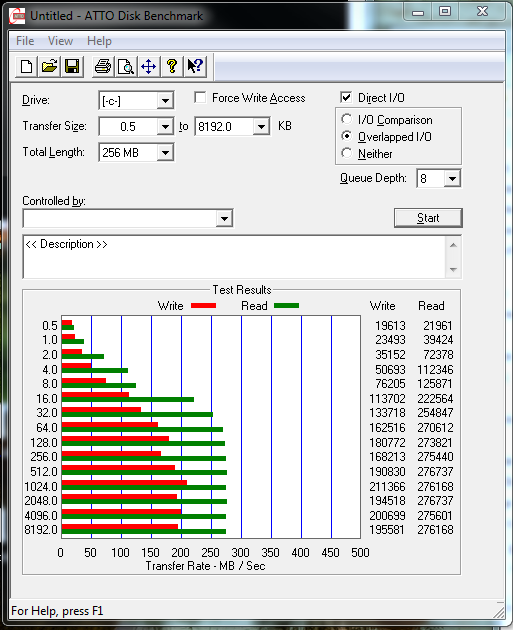Screen dimensions: 513x630
Task: Enable Force Write Access checkbox
Action: click(200, 97)
